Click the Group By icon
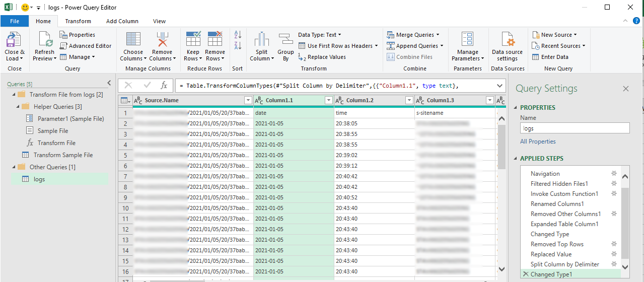Image resolution: width=644 pixels, height=282 pixels. pos(285,40)
